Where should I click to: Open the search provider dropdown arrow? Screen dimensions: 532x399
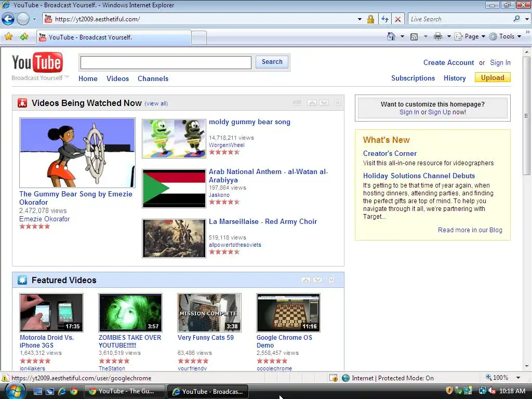click(x=527, y=19)
